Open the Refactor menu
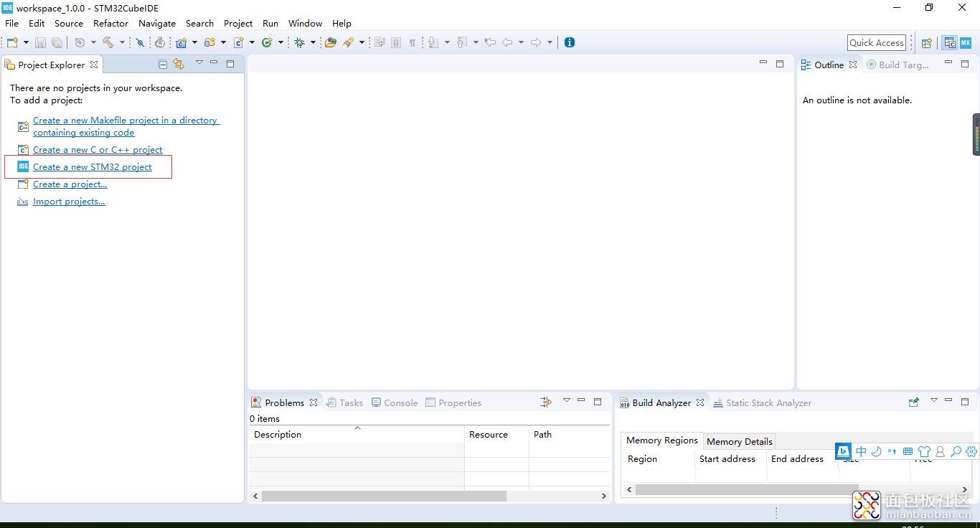Viewport: 980px width, 528px height. pos(110,23)
